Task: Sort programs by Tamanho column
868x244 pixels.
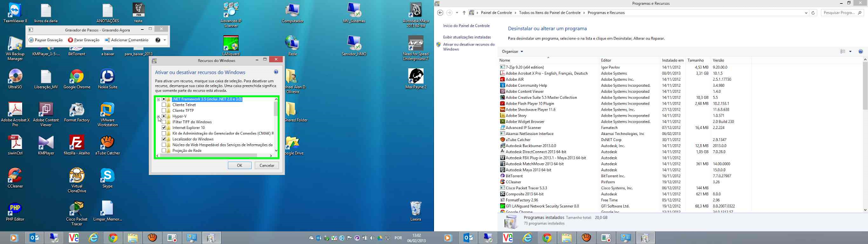Action: point(698,60)
